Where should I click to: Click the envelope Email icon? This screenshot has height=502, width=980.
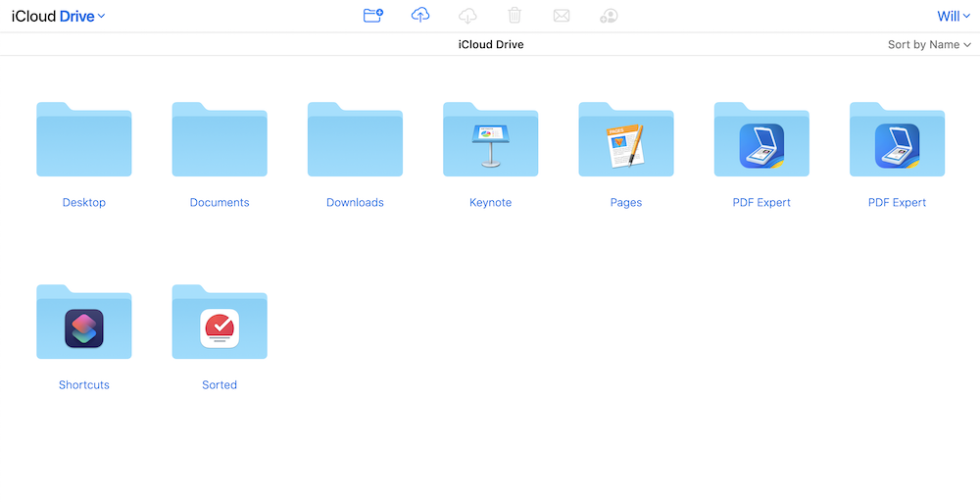[562, 16]
